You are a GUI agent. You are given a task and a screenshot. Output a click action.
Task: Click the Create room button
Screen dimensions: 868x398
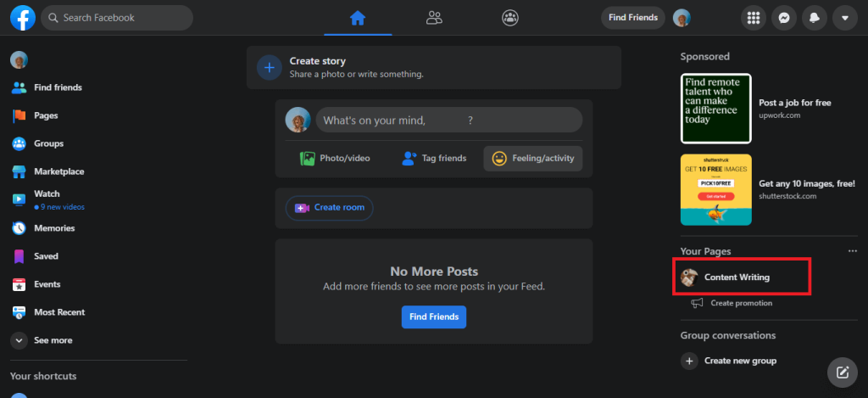pyautogui.click(x=330, y=208)
